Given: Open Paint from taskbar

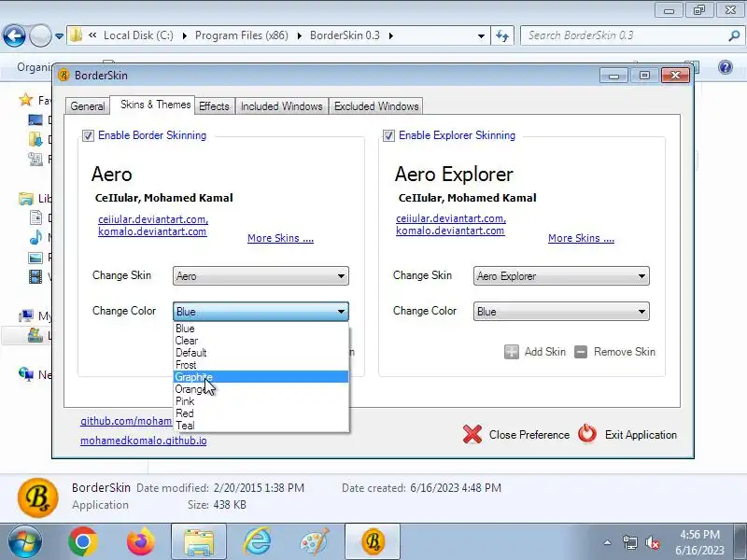Looking at the screenshot, I should tap(315, 542).
